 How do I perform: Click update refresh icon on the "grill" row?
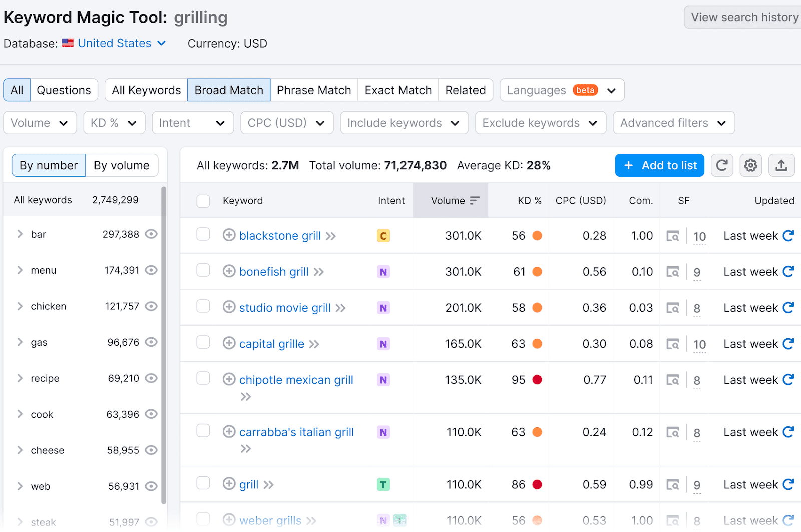(x=788, y=484)
